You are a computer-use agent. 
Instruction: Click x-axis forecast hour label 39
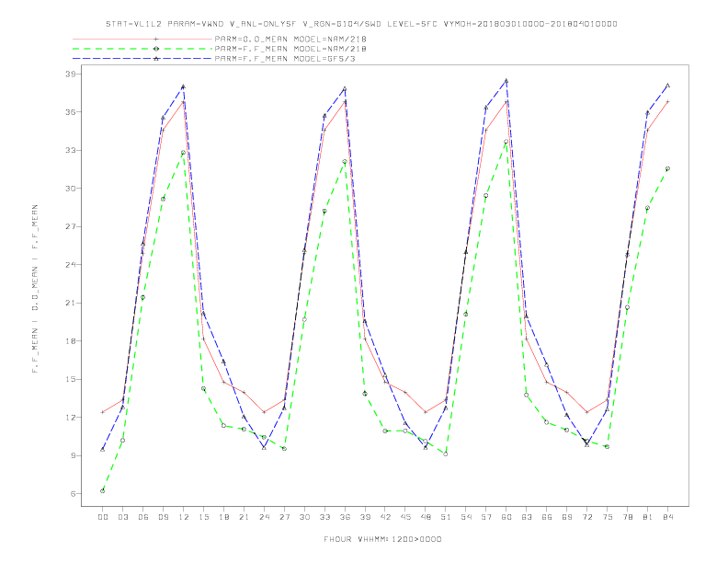[365, 517]
